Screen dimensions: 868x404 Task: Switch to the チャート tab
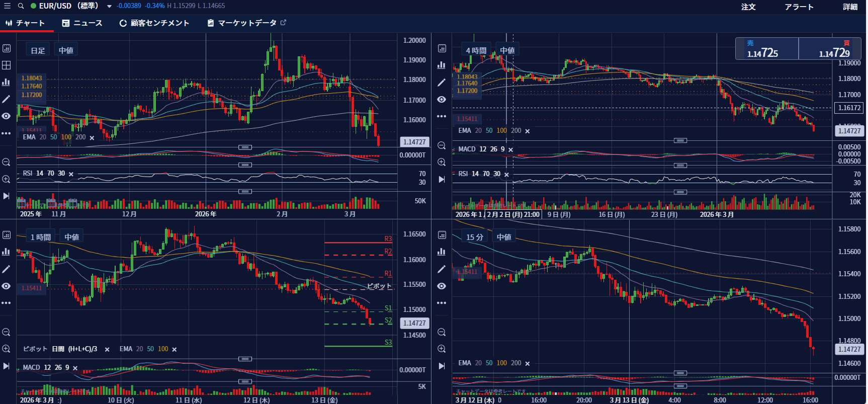click(26, 23)
